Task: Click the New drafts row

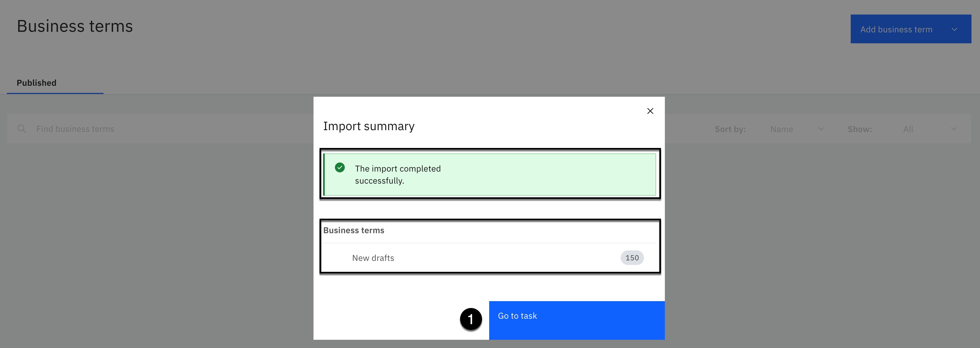Action: pos(373,258)
